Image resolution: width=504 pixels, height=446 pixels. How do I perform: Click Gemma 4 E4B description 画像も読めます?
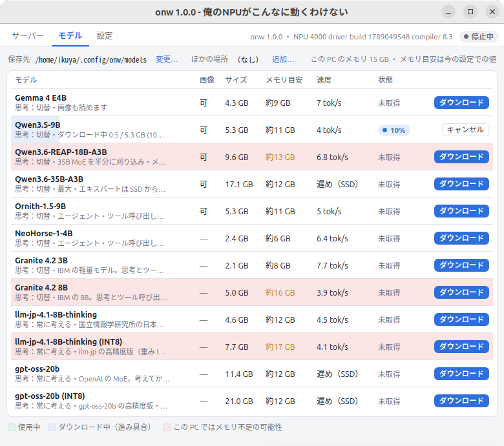[82, 108]
